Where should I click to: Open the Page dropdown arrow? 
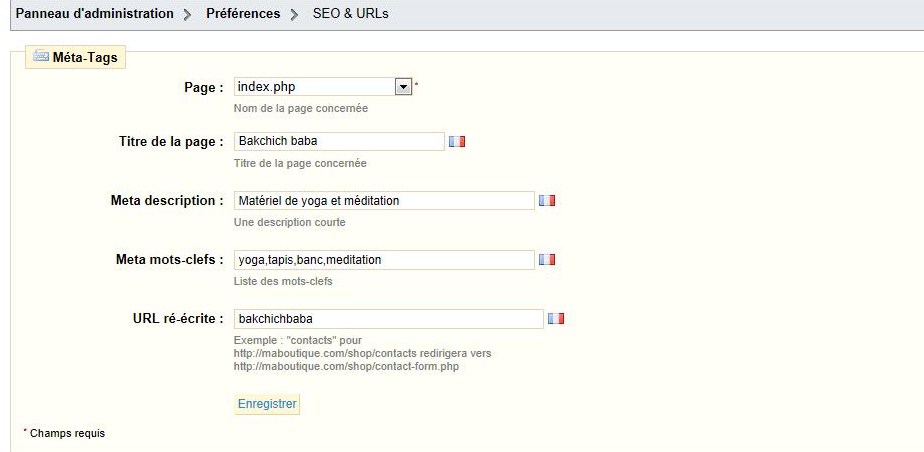click(x=402, y=87)
